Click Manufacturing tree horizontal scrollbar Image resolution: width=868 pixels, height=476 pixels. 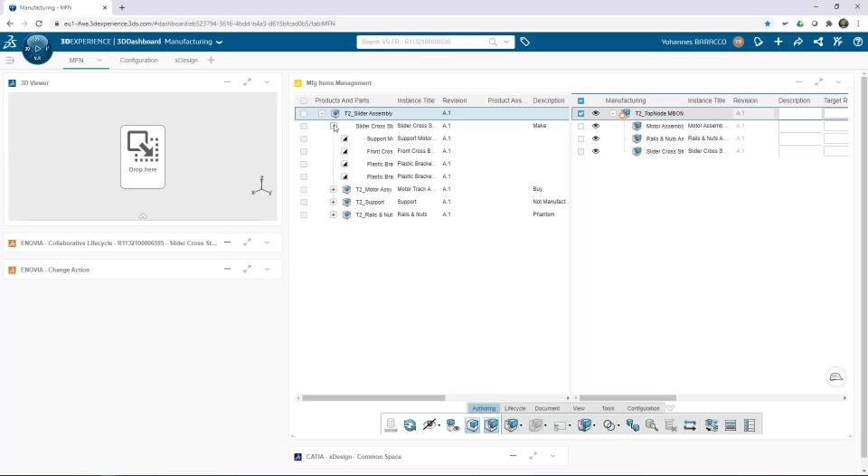point(627,398)
